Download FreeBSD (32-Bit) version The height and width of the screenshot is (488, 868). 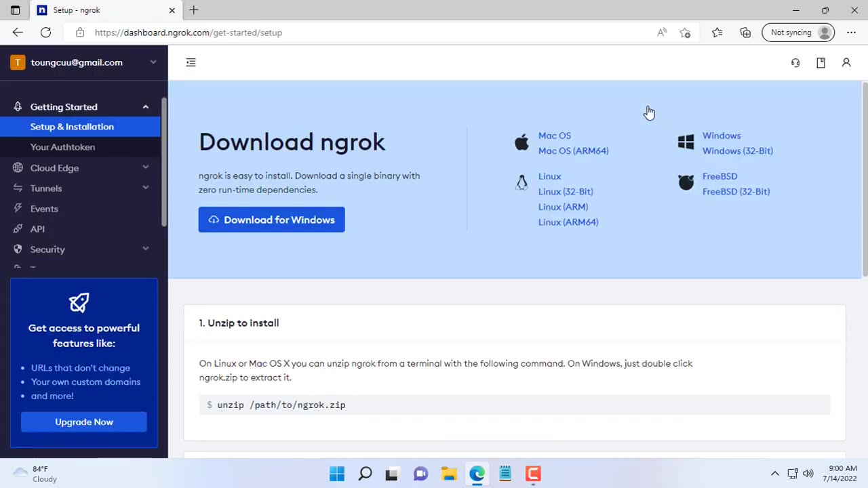pos(736,191)
